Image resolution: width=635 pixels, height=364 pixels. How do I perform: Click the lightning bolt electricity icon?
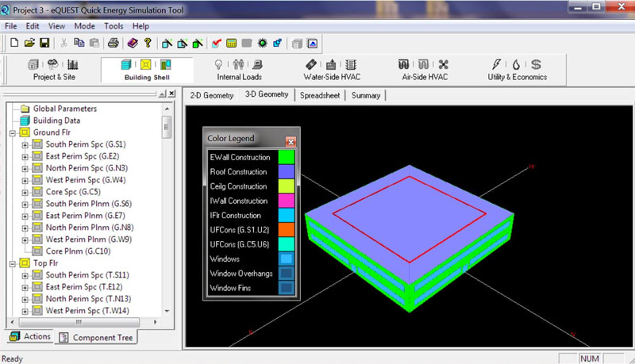496,64
